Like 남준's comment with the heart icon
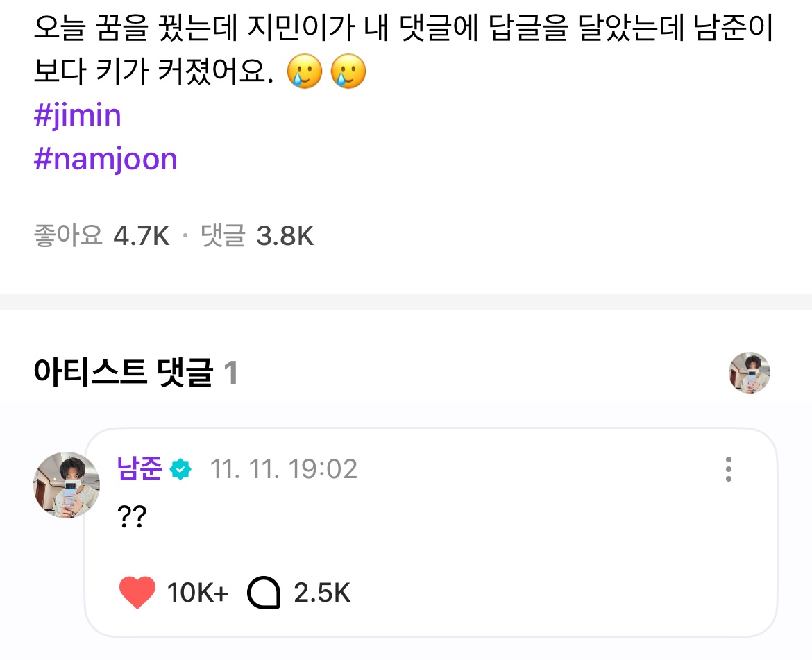Viewport: 812px width, 660px height. click(x=137, y=593)
